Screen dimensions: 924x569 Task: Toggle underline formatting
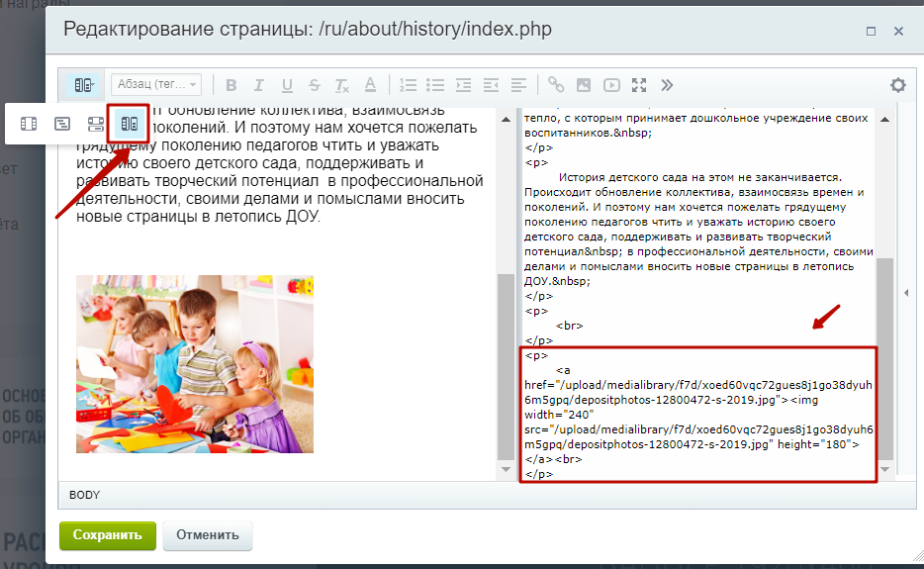point(287,85)
